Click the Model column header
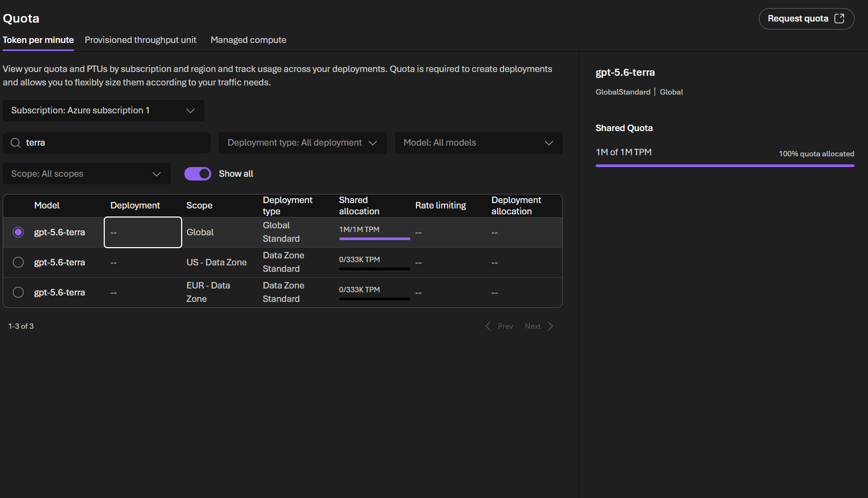This screenshot has width=868, height=498. click(47, 205)
